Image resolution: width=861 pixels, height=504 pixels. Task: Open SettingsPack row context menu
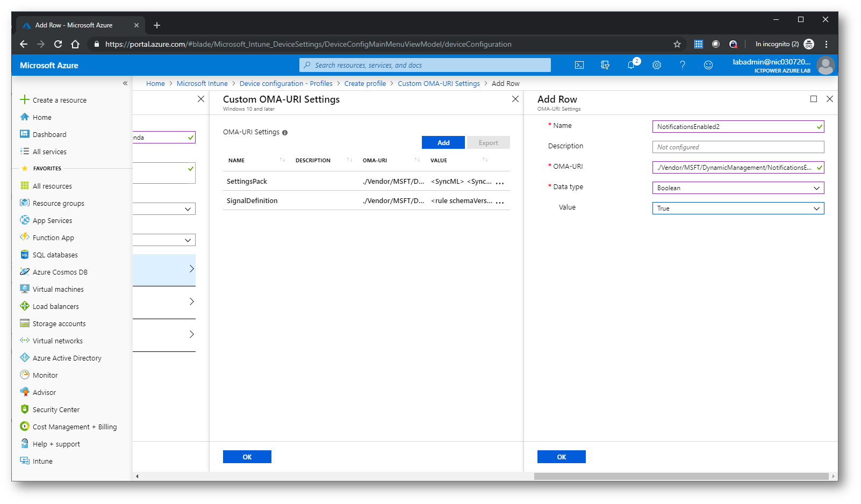pyautogui.click(x=500, y=183)
